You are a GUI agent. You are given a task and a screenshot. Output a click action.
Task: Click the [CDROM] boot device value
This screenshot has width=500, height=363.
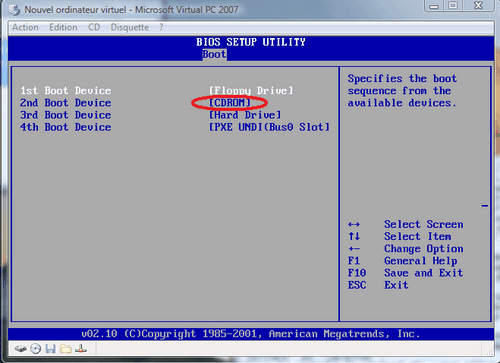point(230,103)
